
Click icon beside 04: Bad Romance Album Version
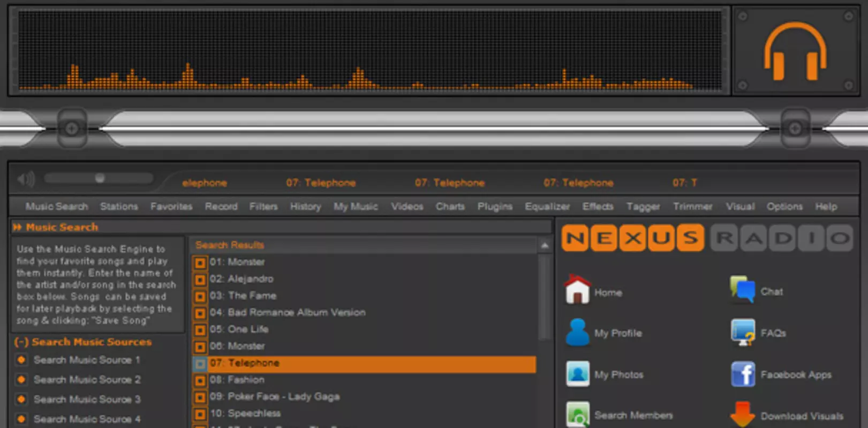(200, 313)
